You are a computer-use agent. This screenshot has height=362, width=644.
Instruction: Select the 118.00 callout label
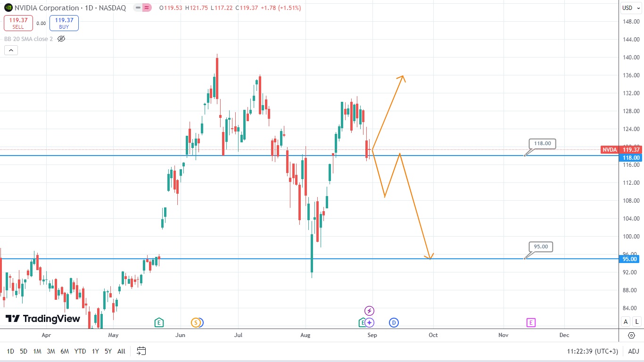click(x=543, y=144)
